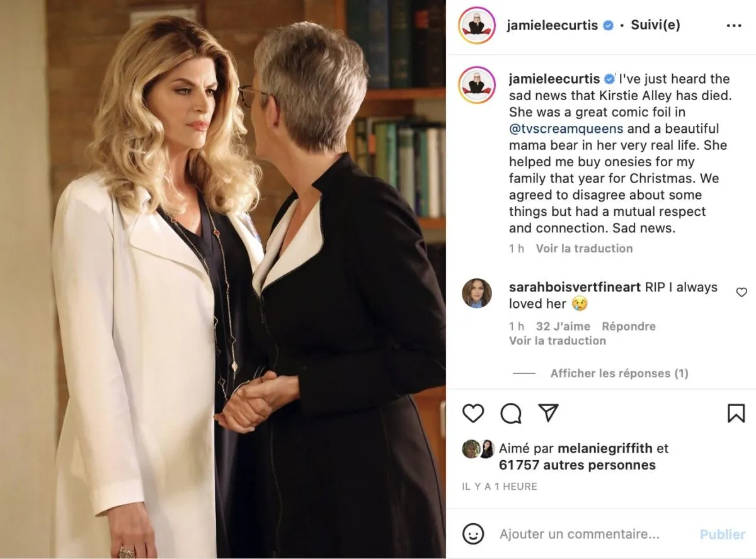Viewport: 756px width, 559px height.
Task: Like sarahboisvertfineart's comment heart
Action: click(x=742, y=292)
